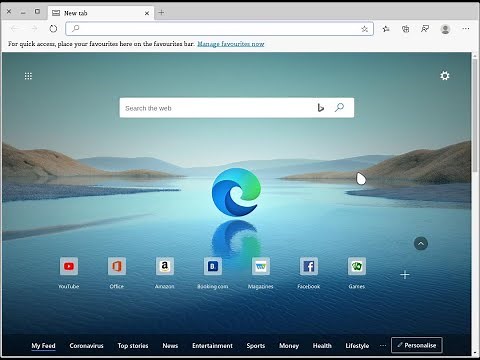Select the Money feed tab
480x360 pixels.
[x=289, y=346]
